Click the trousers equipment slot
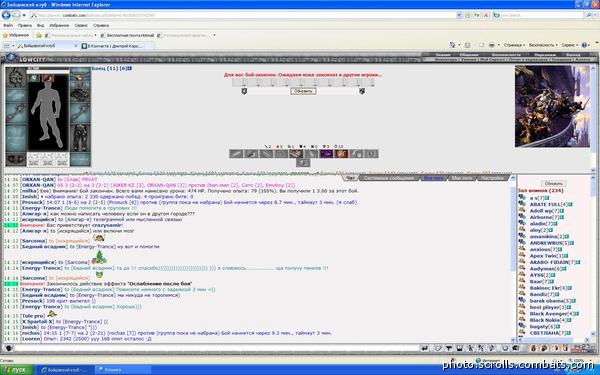This screenshot has width=600, height=375. (80, 138)
